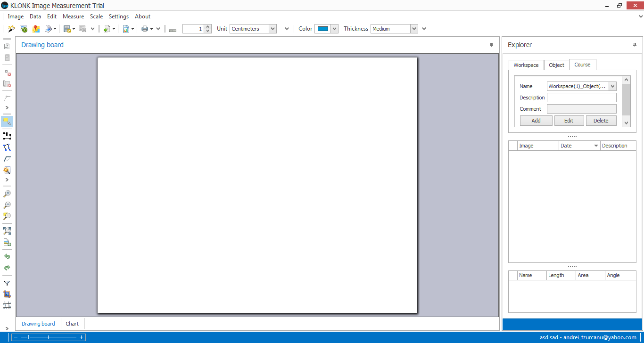Select the magic wand selection tool in sidebar
Viewport: 644px width, 343px height.
[x=7, y=170]
